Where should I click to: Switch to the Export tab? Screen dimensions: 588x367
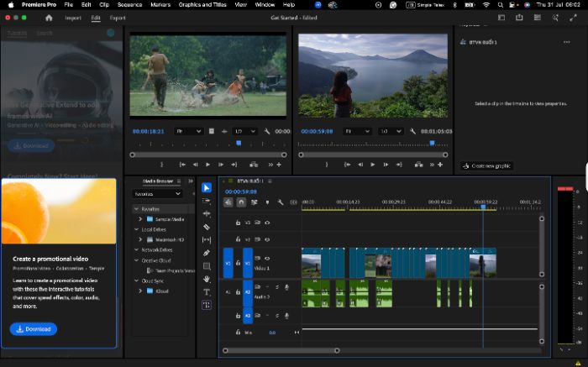point(118,18)
